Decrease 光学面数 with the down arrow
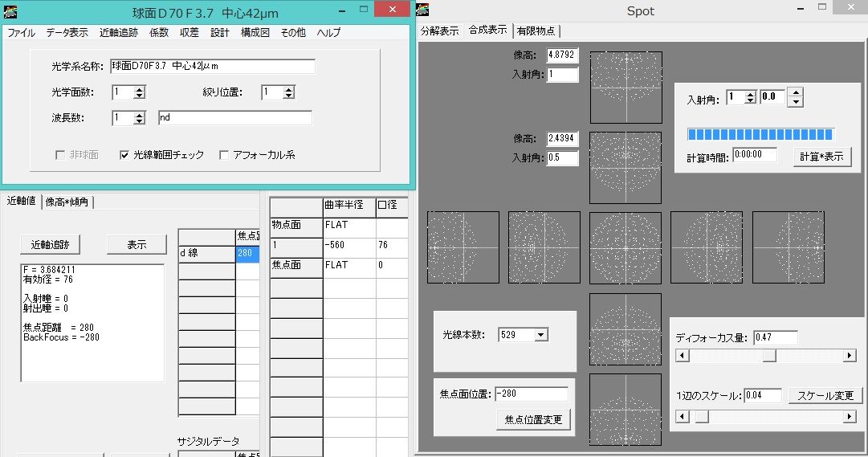The height and width of the screenshot is (457, 868). [140, 96]
